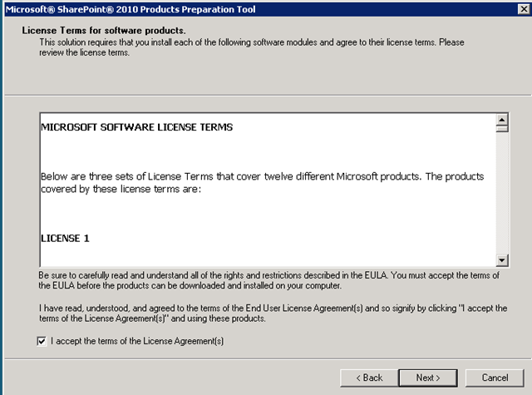Go back with the Back button
Screen dimensions: 532x395
coord(369,378)
